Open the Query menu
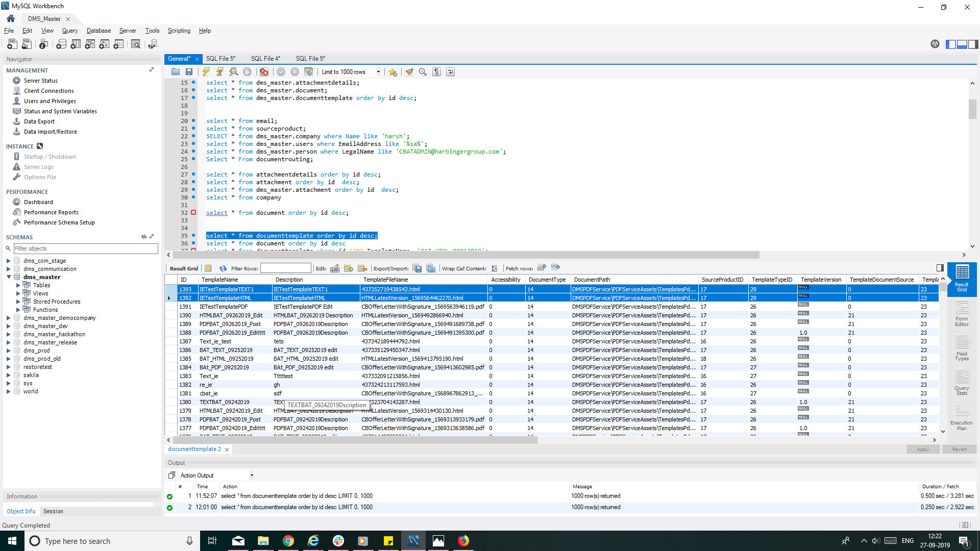Viewport: 980px width, 551px height. click(x=70, y=31)
